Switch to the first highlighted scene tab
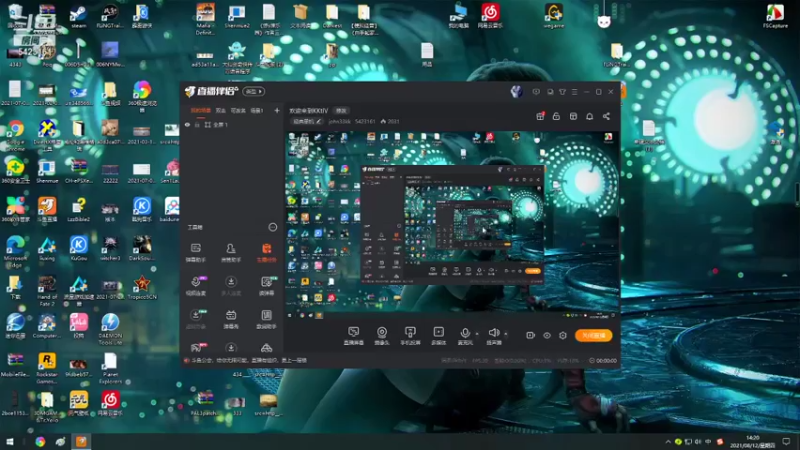 (201, 110)
